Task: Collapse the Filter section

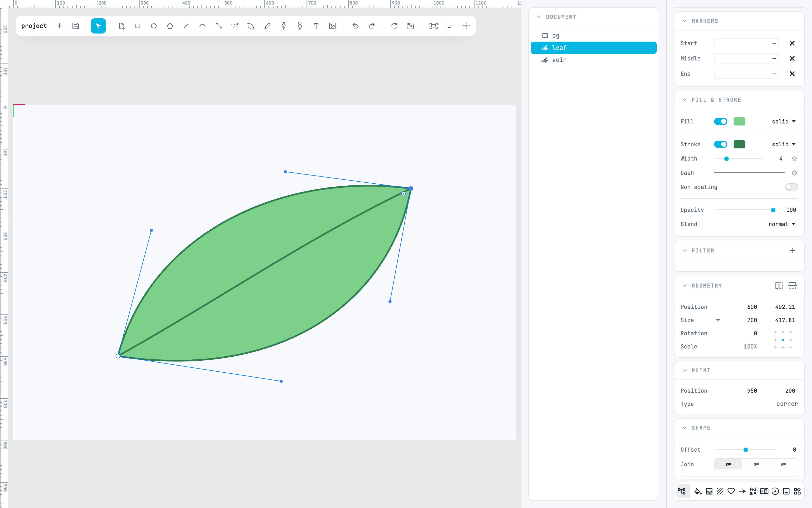Action: point(685,251)
